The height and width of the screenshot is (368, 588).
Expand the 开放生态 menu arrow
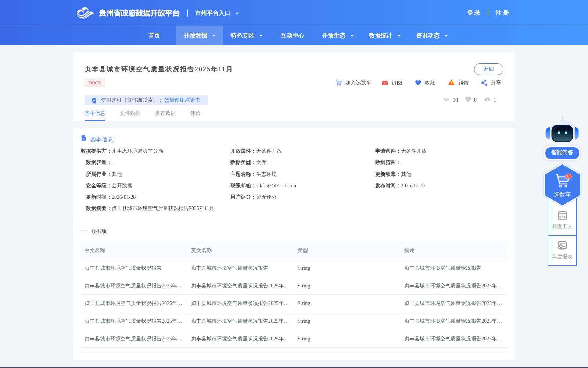point(352,36)
